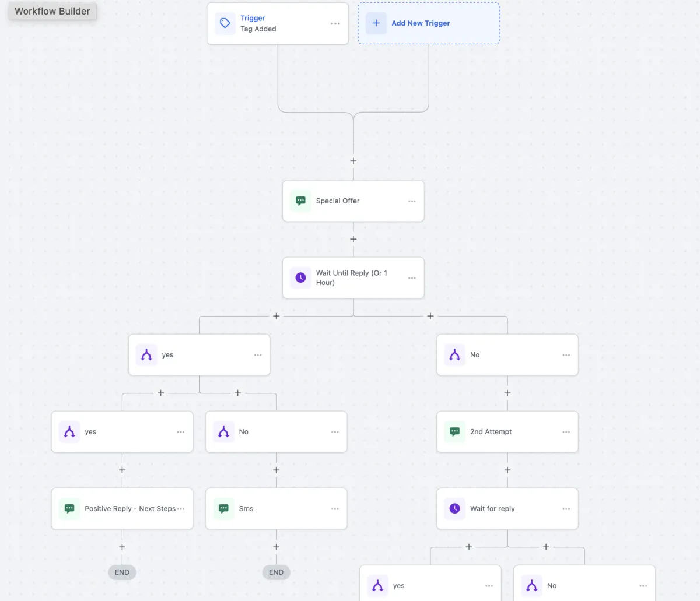Open the Wait for reply options menu
The width and height of the screenshot is (700, 601).
tap(566, 509)
